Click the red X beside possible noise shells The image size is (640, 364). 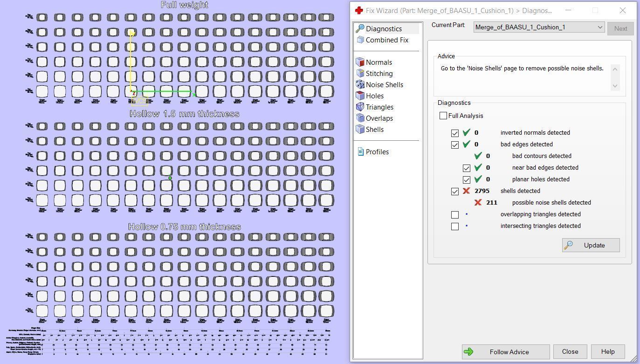pyautogui.click(x=478, y=203)
